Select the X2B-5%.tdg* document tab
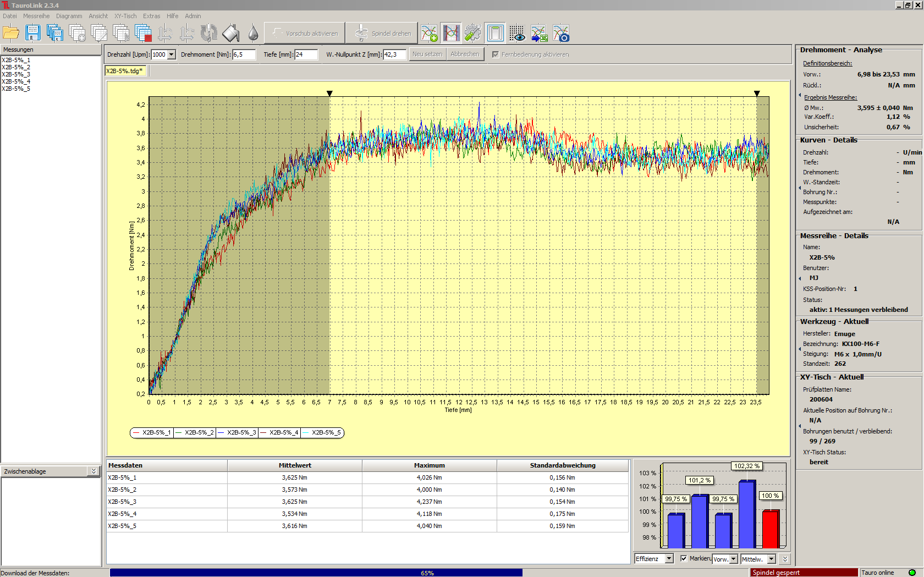Viewport: 924px width, 577px height. coord(125,71)
